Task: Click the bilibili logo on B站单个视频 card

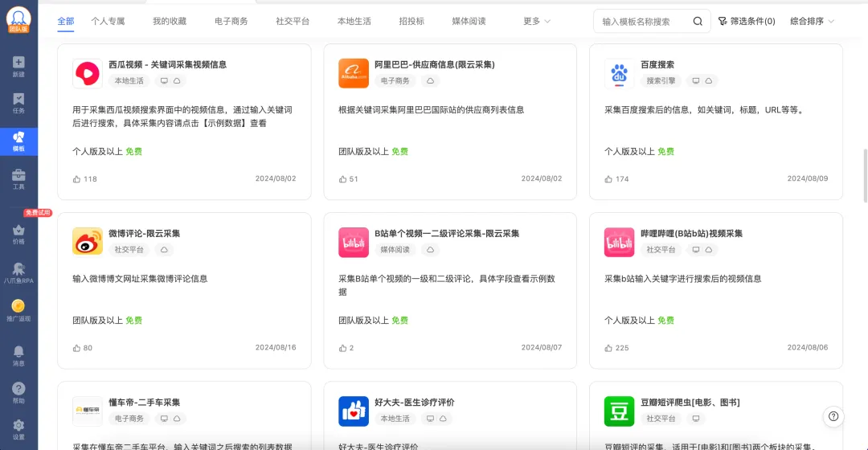Action: click(353, 242)
